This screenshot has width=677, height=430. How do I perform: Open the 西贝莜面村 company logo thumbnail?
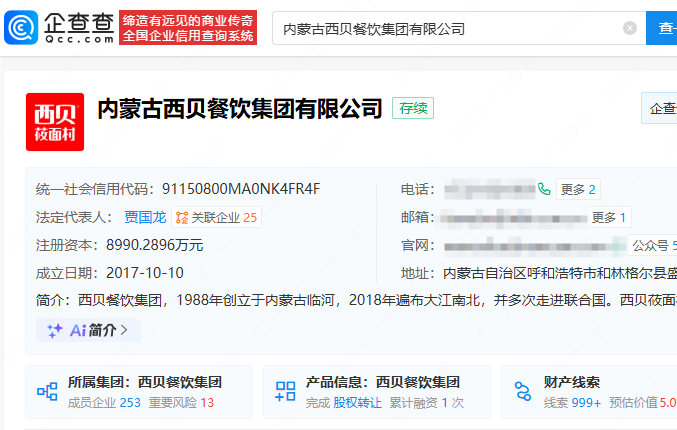coord(55,122)
